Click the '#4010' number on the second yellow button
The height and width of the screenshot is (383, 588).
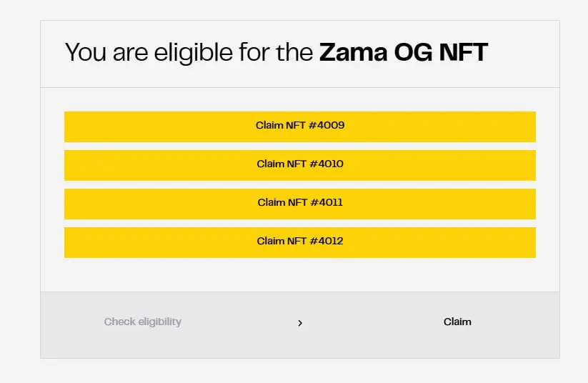327,164
